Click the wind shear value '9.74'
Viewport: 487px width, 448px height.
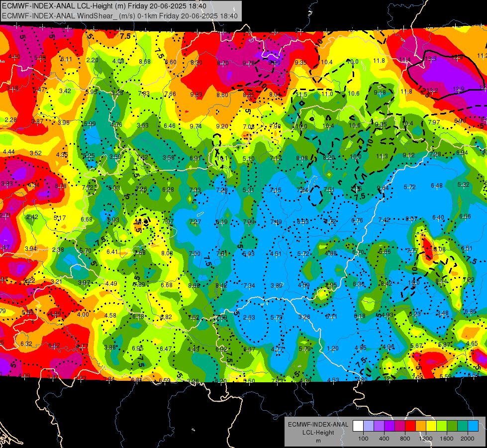coord(195,126)
